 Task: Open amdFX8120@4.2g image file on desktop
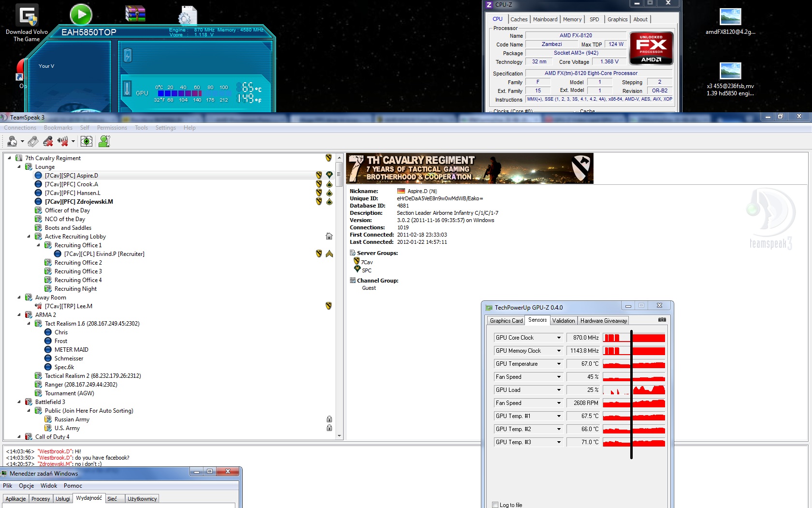click(x=730, y=22)
